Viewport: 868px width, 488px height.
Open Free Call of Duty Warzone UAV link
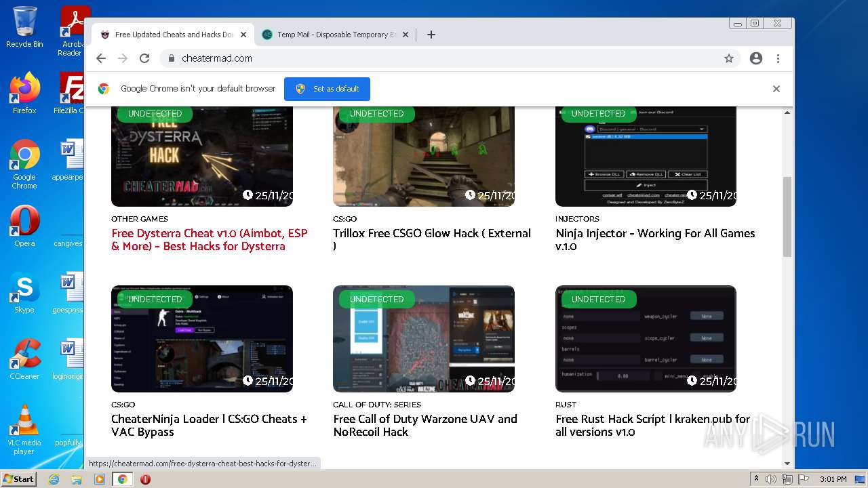click(x=425, y=426)
